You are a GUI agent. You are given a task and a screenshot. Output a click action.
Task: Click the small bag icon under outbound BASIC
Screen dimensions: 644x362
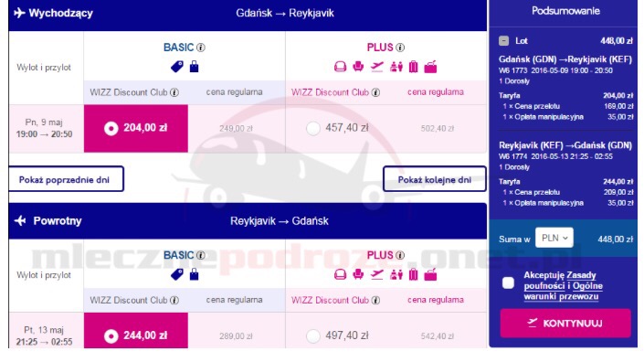coord(195,67)
